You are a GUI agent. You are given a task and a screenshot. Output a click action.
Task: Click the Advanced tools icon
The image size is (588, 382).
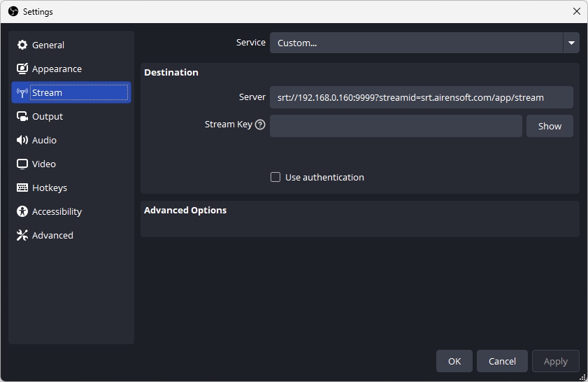(22, 235)
